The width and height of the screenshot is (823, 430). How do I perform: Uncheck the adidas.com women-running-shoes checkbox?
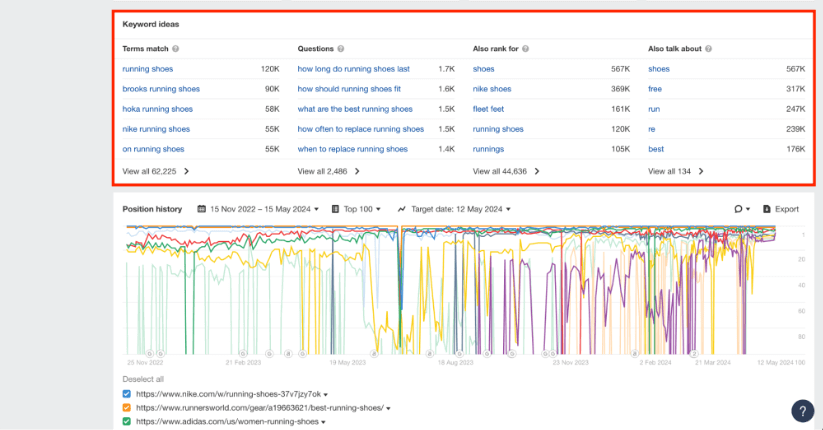[x=126, y=422]
